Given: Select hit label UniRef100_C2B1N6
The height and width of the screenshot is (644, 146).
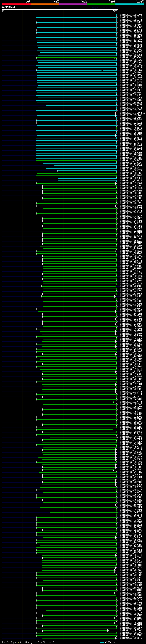Looking at the screenshot, I should [131, 231].
